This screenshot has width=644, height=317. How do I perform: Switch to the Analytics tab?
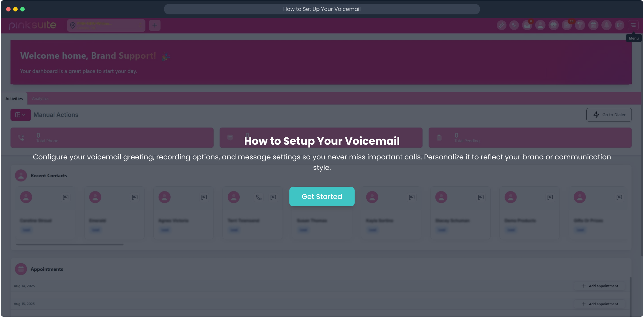pyautogui.click(x=40, y=99)
